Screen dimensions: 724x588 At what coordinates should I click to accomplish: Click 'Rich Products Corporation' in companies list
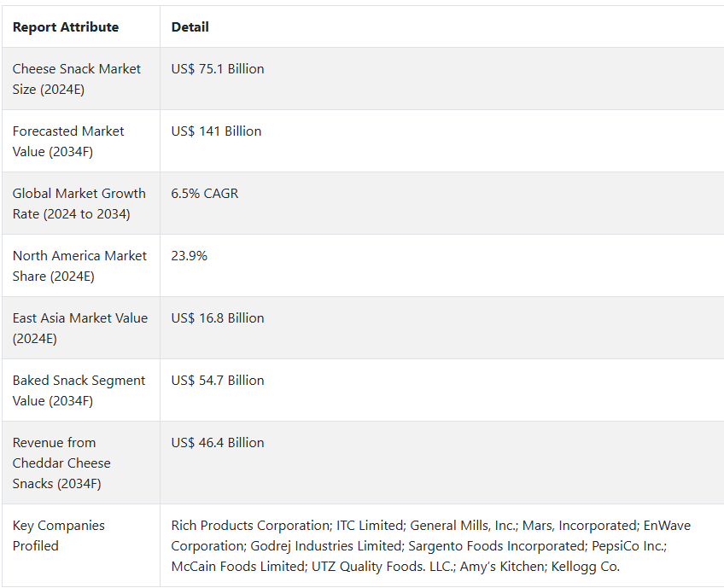251,525
